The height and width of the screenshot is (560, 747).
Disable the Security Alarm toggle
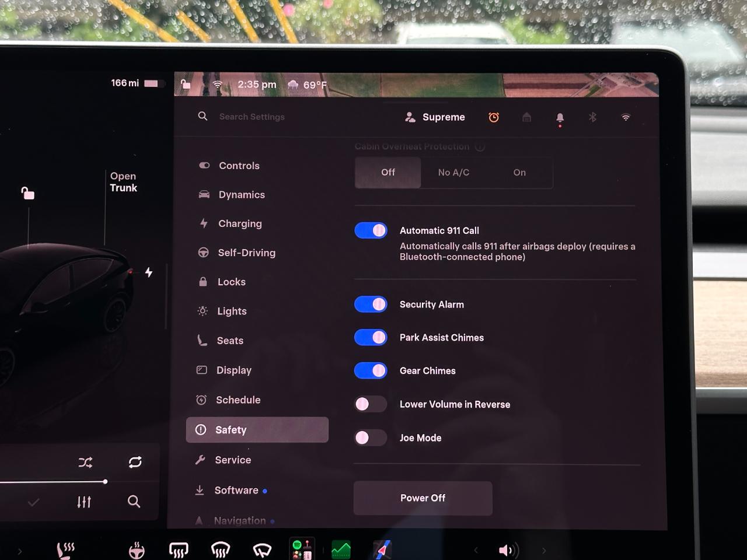(371, 304)
